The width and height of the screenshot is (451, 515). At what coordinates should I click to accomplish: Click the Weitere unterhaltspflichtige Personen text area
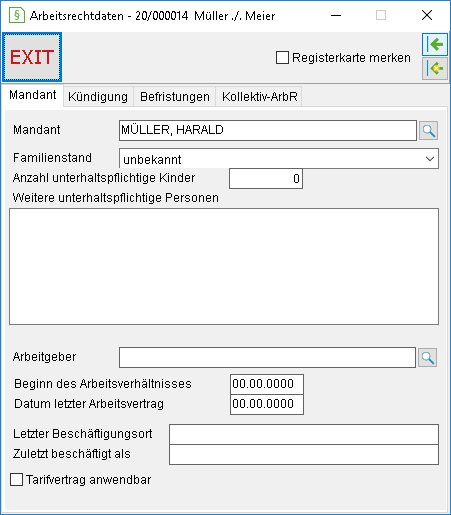pos(224,266)
